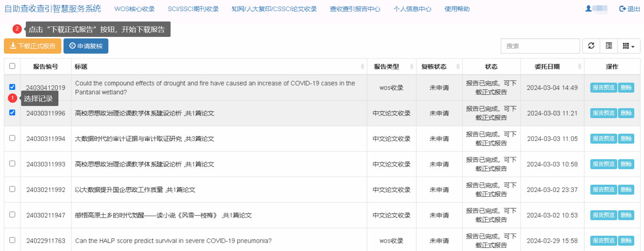Click the 搜索 search input field

(x=540, y=46)
